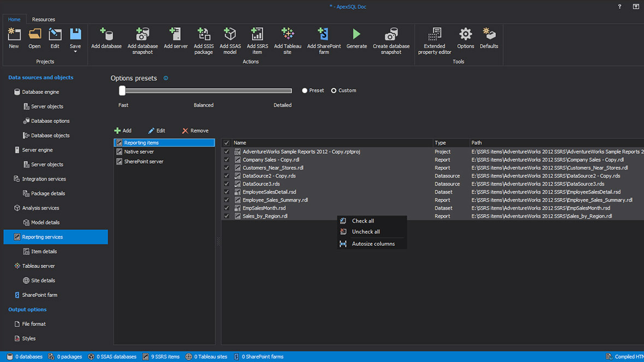Sort by the Type column header
Screen dimensions: 644x362
tap(451, 143)
